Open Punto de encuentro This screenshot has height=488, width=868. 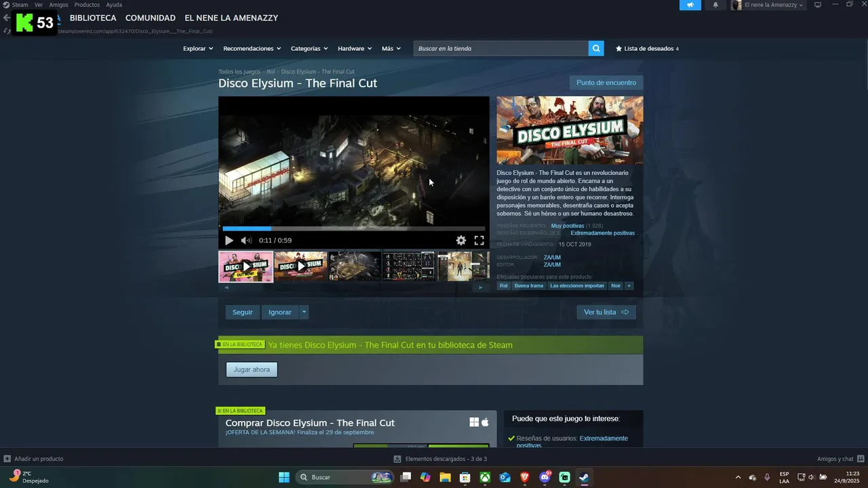coord(606,83)
